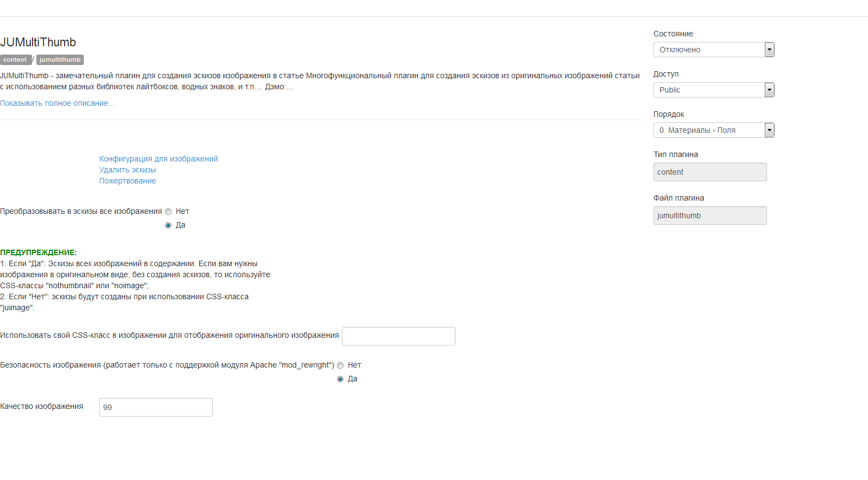The width and height of the screenshot is (868, 480).
Task: Click the Тип плагина field showing content
Action: tap(710, 172)
